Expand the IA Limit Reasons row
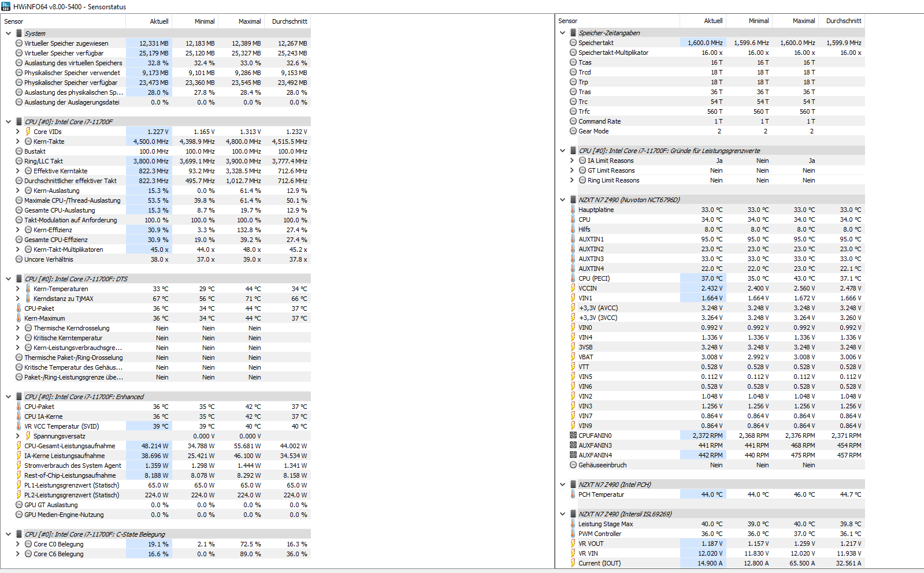 [572, 161]
